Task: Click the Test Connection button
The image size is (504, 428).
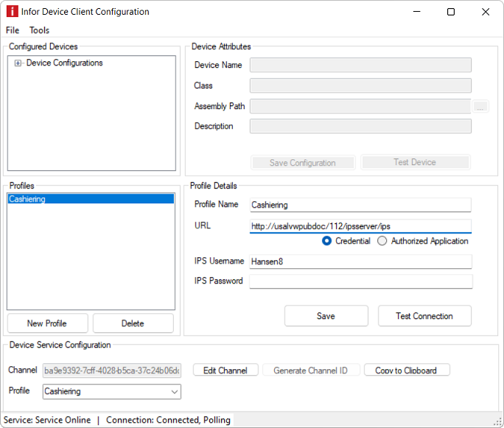Action: [424, 316]
